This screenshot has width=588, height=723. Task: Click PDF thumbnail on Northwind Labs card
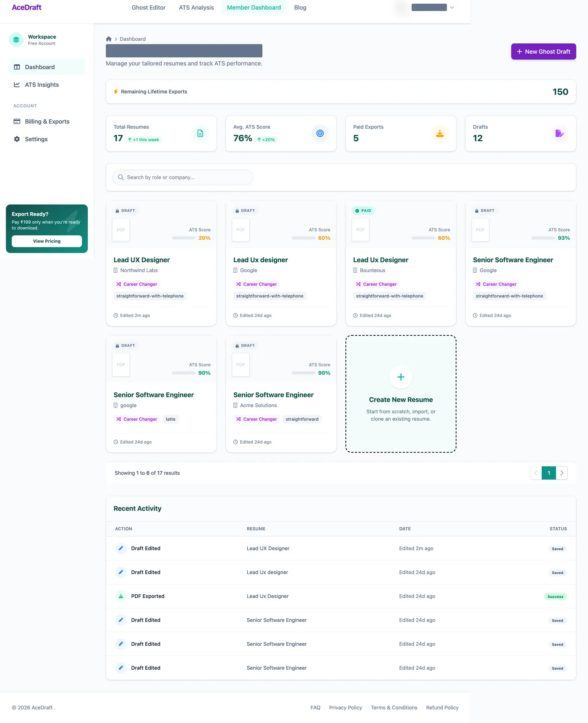(x=121, y=230)
